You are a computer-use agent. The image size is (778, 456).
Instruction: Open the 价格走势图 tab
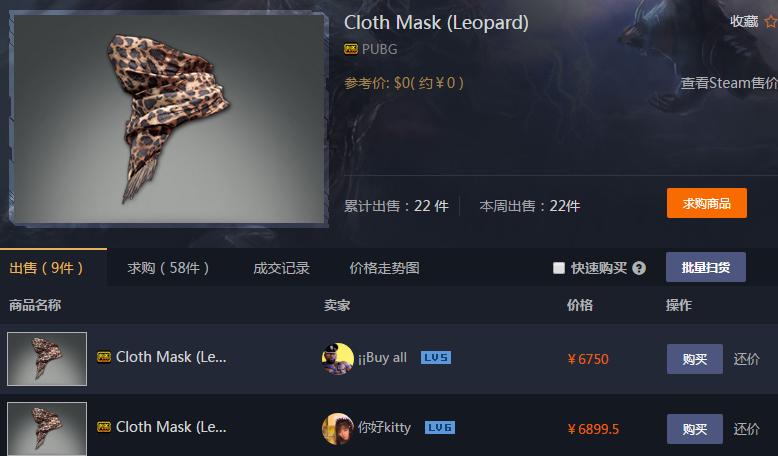(x=385, y=268)
